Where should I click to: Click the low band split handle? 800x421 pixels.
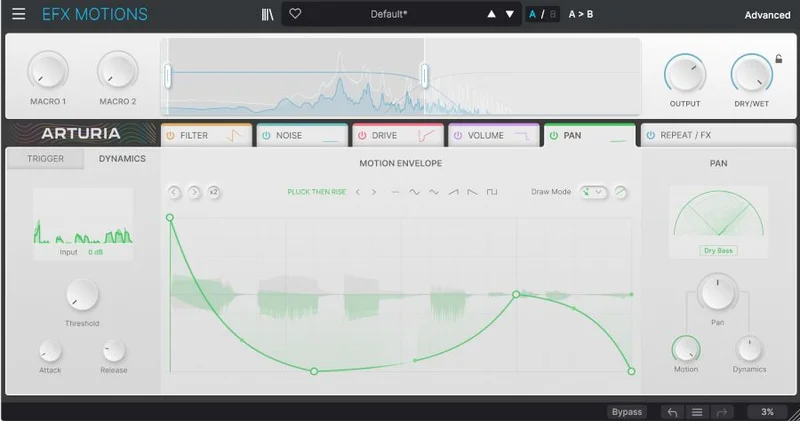click(167, 77)
